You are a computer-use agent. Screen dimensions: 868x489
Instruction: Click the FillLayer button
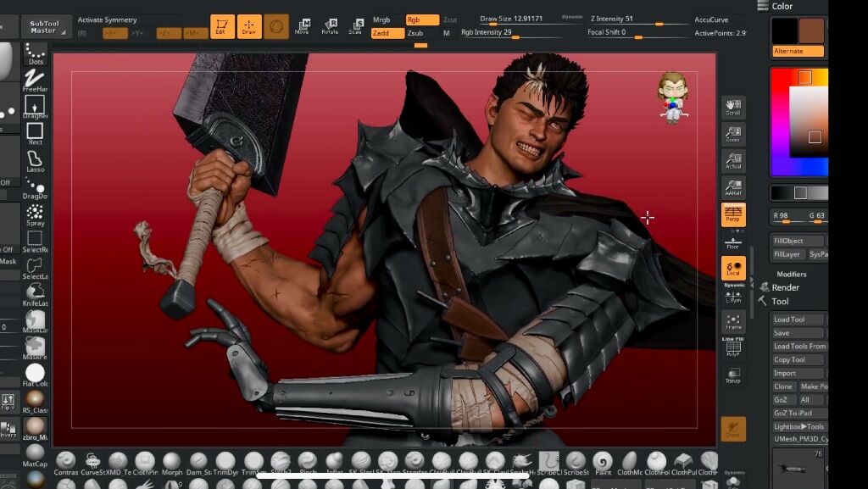point(789,254)
